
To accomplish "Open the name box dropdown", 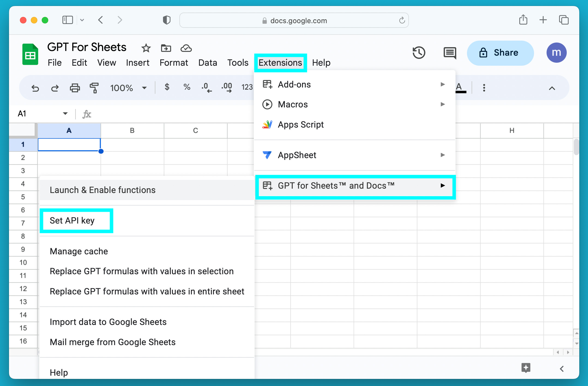I will pos(65,113).
